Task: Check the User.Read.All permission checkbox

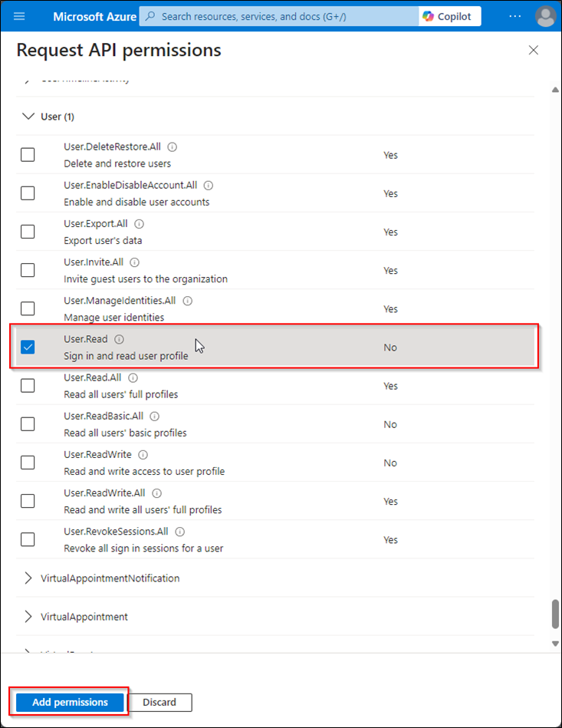Action: (28, 386)
